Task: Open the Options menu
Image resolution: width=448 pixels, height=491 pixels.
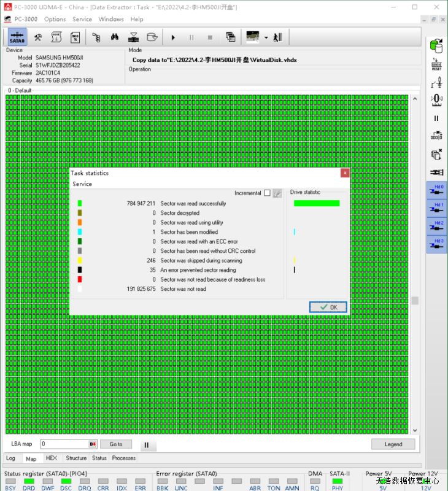Action: click(x=55, y=19)
